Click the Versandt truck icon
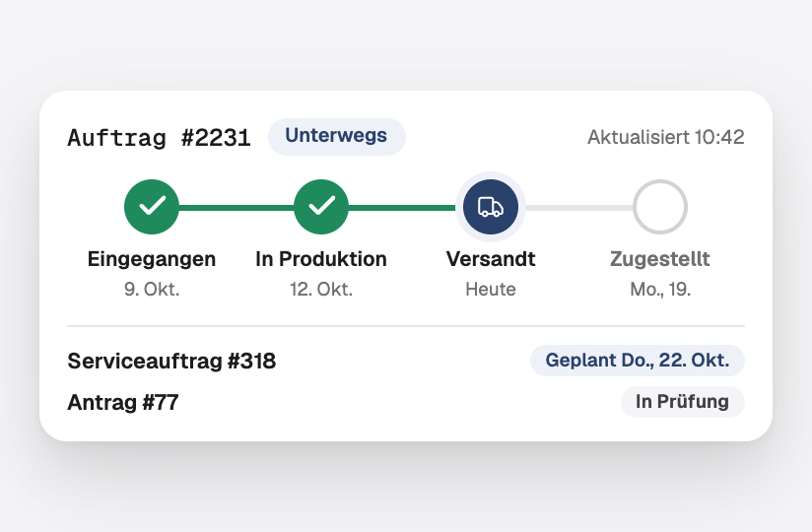 491,207
